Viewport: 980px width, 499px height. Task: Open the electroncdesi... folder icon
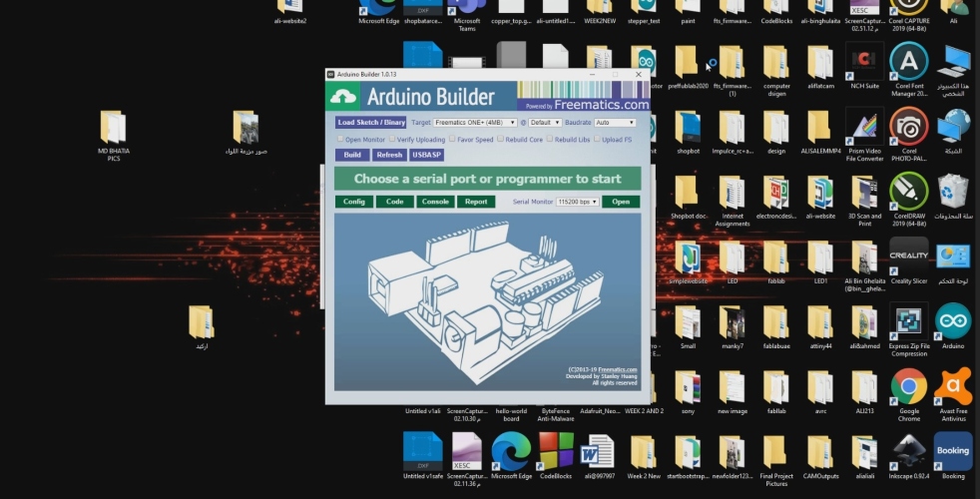(775, 192)
